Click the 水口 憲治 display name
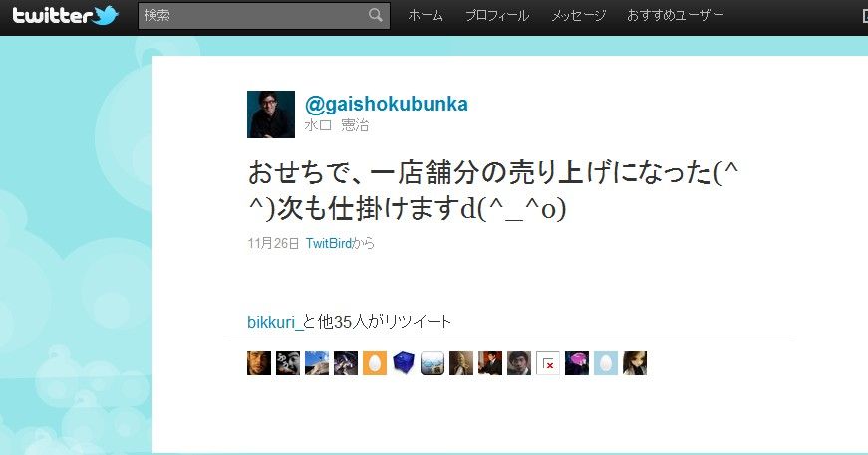Screen dimensions: 868x455 [337, 125]
